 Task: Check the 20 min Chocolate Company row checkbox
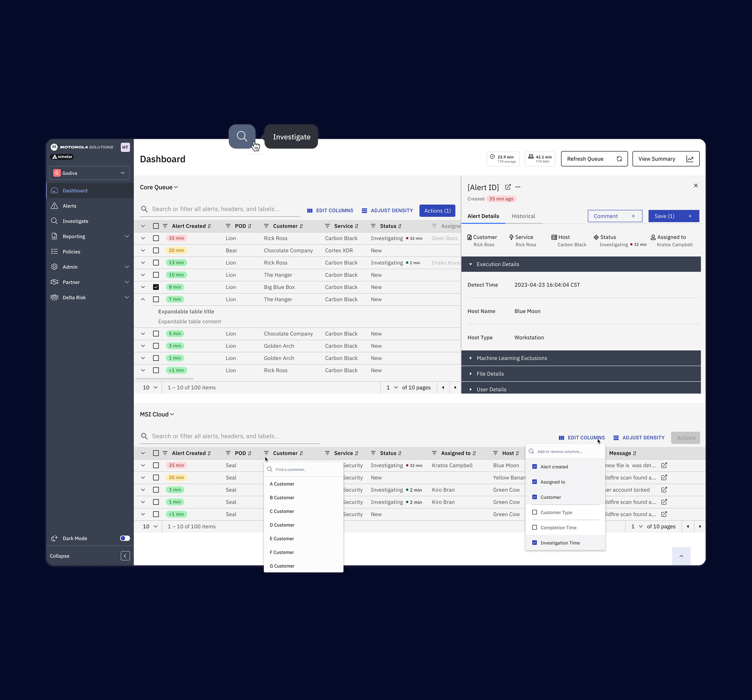pos(156,250)
